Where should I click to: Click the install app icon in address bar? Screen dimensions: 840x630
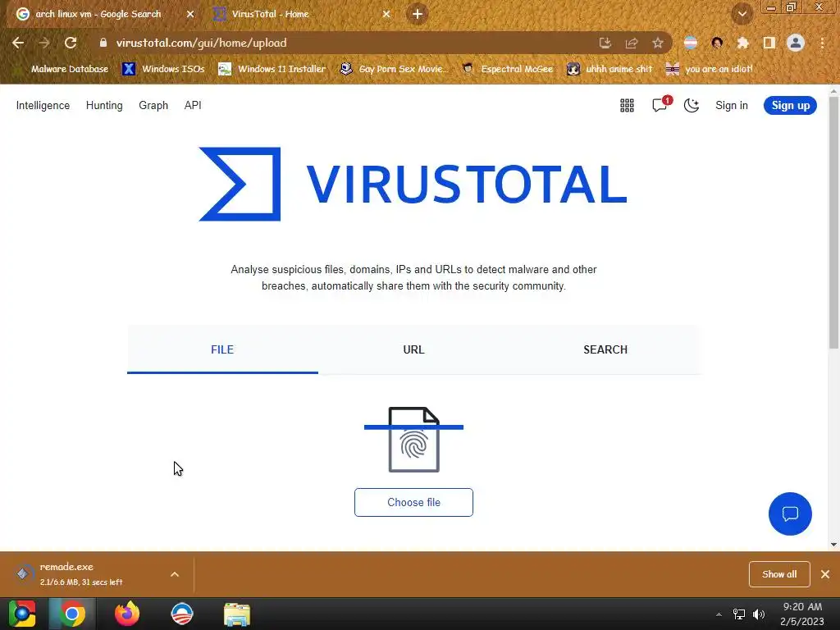605,43
